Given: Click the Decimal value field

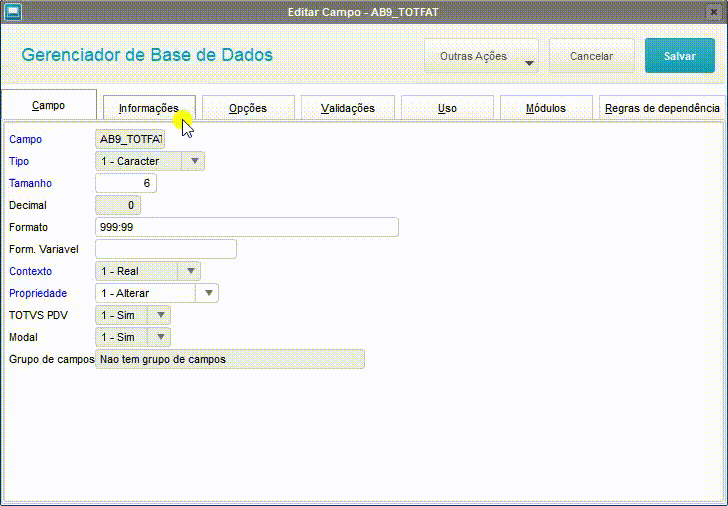Looking at the screenshot, I should (x=118, y=205).
